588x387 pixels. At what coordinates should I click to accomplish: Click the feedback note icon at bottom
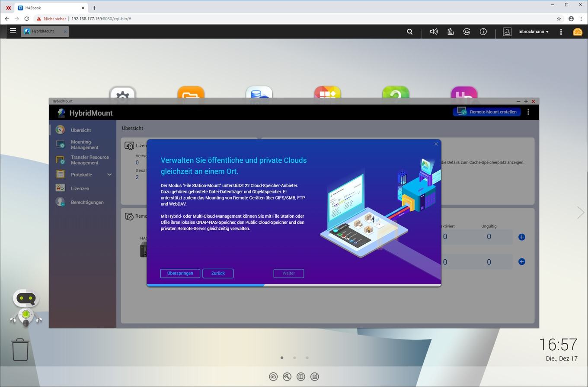tap(315, 377)
